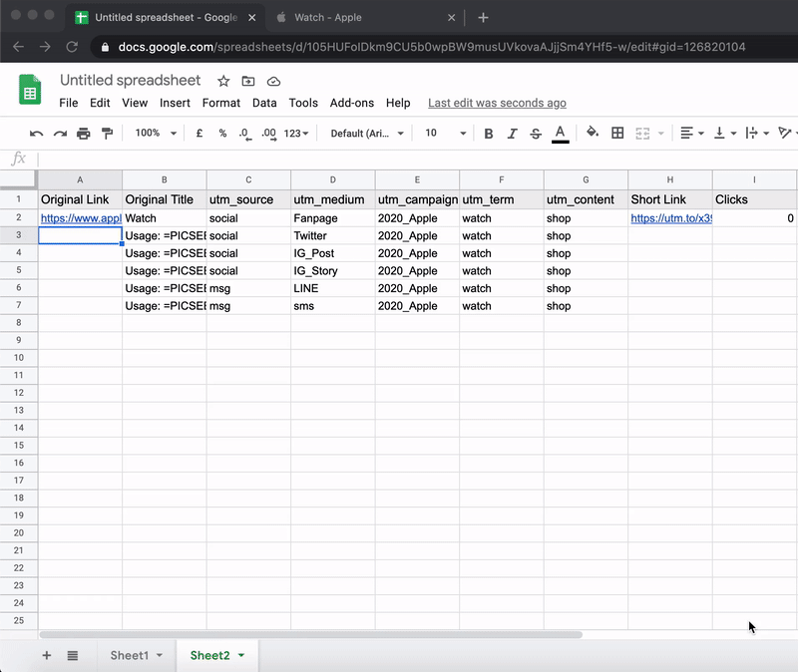Click the Undo icon
This screenshot has height=672, width=798.
coord(36,134)
